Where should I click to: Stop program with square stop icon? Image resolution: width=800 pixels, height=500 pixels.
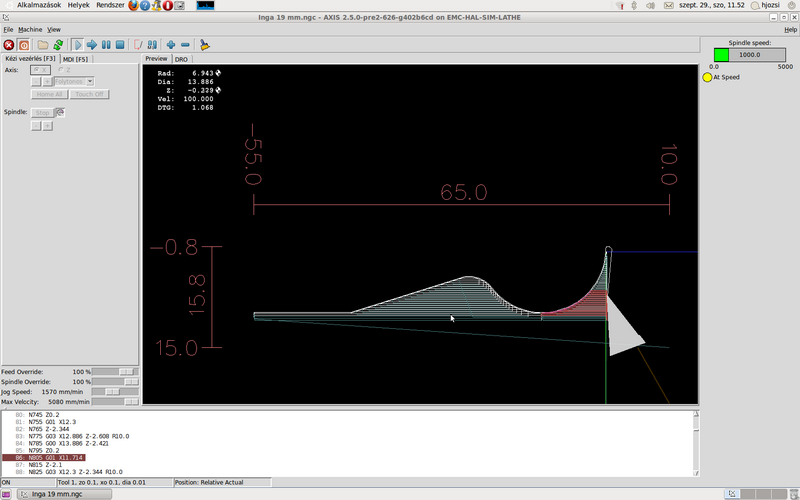[120, 45]
